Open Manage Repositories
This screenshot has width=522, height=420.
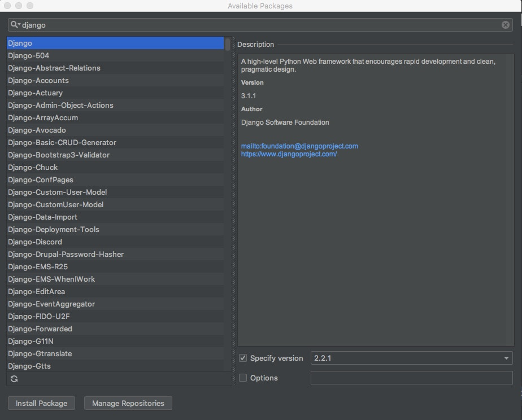128,403
